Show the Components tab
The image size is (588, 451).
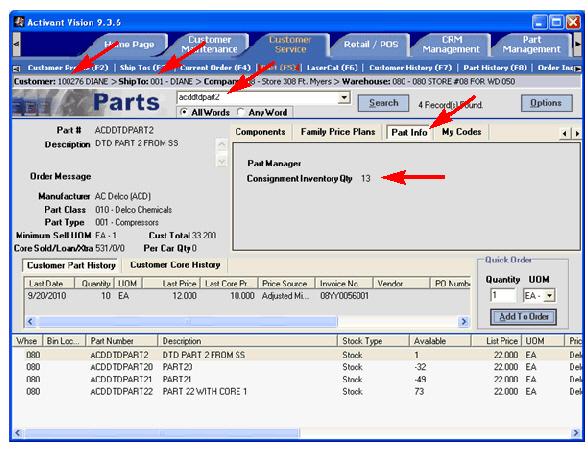260,132
